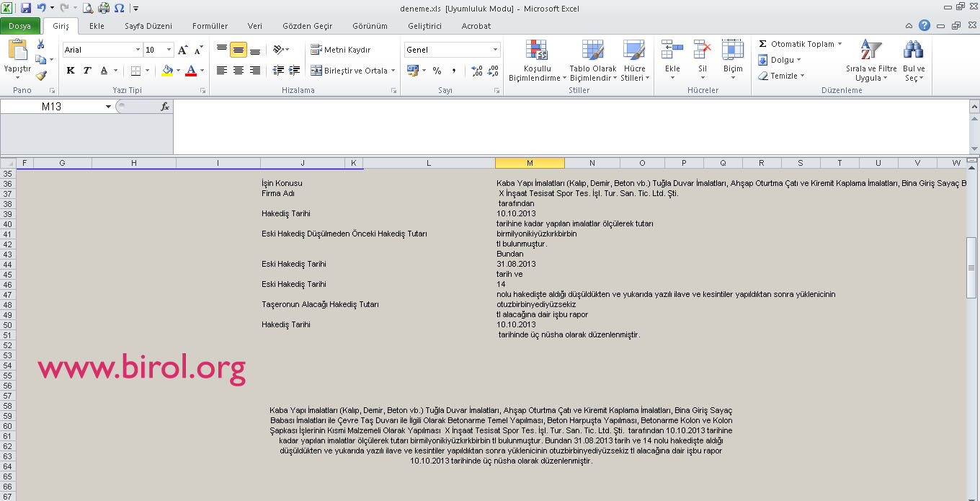Click the vertical scrollbar thumb

pos(971,267)
